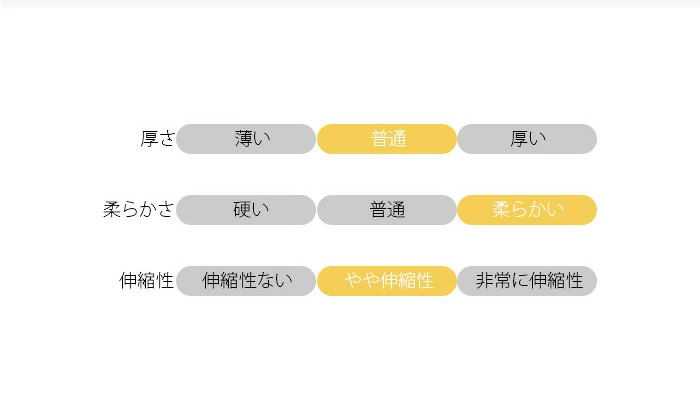Click the yellow highlighted thickness segment
Screen dimensions: 700x411
[387, 139]
